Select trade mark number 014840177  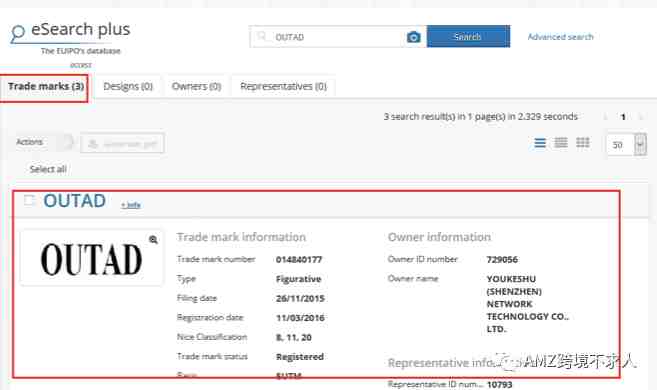tap(299, 260)
